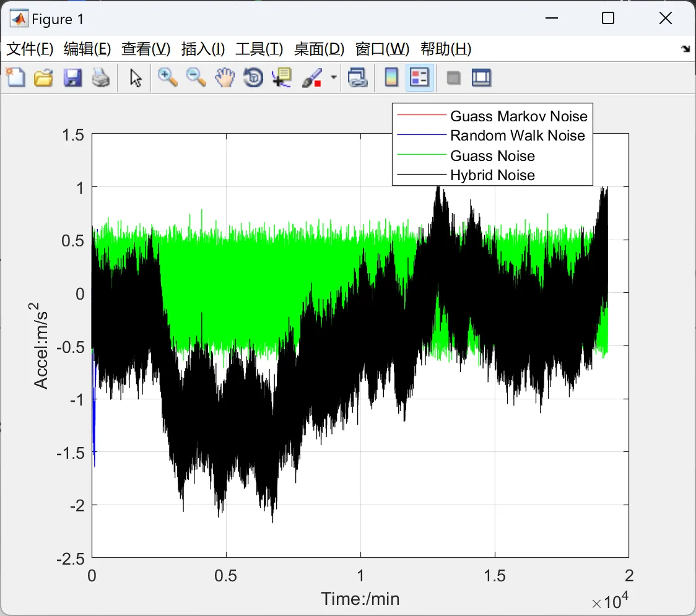This screenshot has width=696, height=616.
Task: Expand the brush color dropdown arrow
Action: coord(334,78)
